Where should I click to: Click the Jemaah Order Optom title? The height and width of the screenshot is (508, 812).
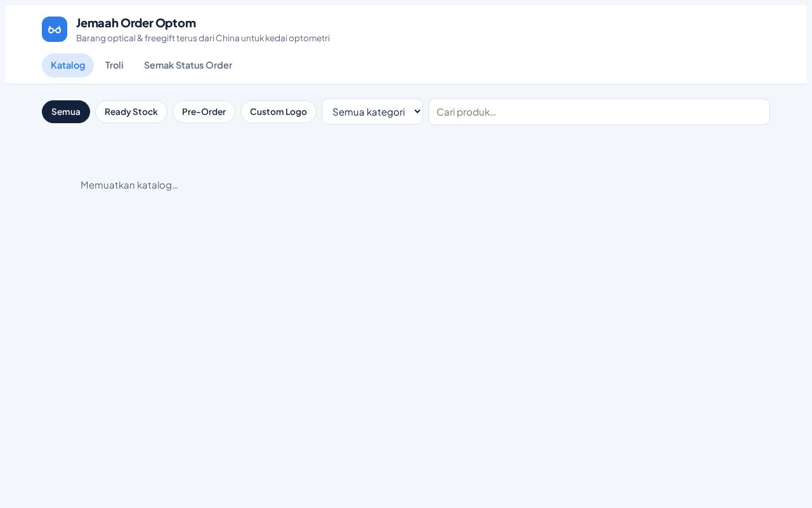136,23
